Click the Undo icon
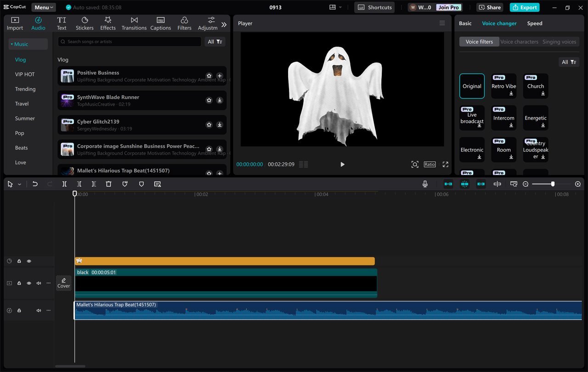 click(35, 184)
